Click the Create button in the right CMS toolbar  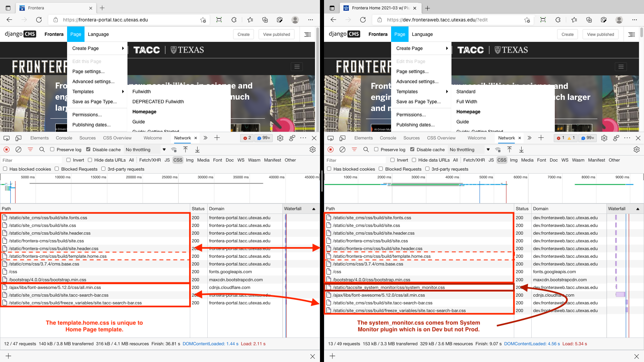pos(568,34)
